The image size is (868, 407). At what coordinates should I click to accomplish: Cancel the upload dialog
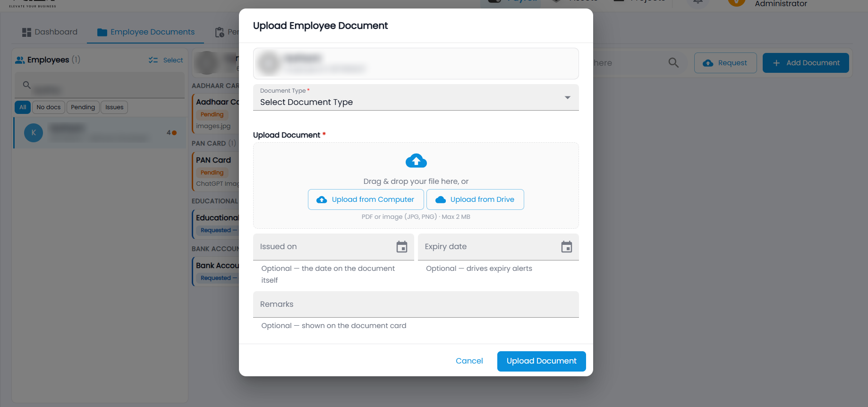pos(469,361)
